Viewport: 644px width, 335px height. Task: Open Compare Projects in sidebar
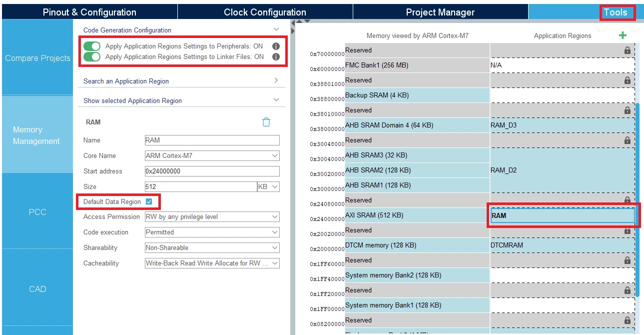37,58
